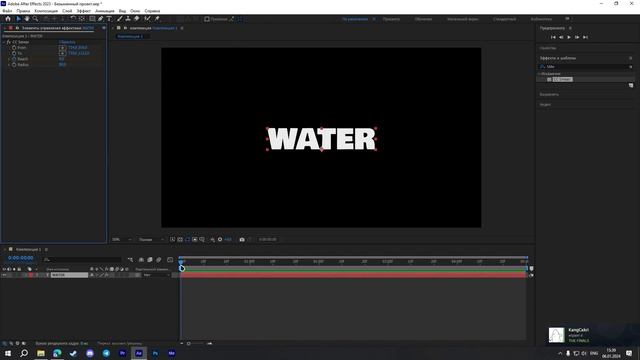Select the Eraser tool
This screenshot has height=360, width=640.
[137, 19]
